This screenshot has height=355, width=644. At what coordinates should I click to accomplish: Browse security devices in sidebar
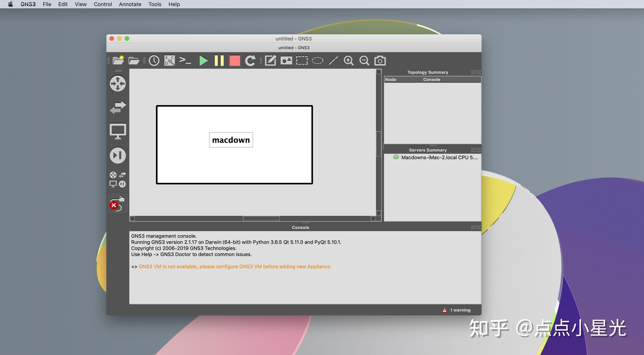[x=118, y=155]
